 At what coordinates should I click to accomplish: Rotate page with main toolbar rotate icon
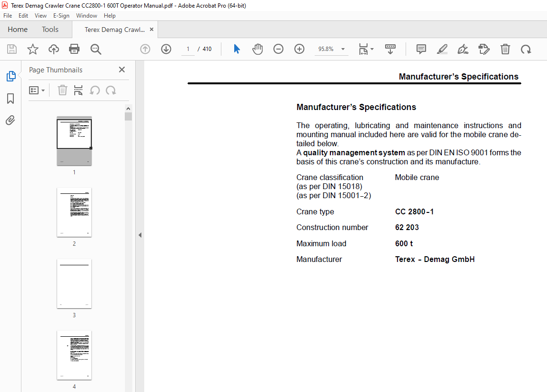[x=526, y=49]
